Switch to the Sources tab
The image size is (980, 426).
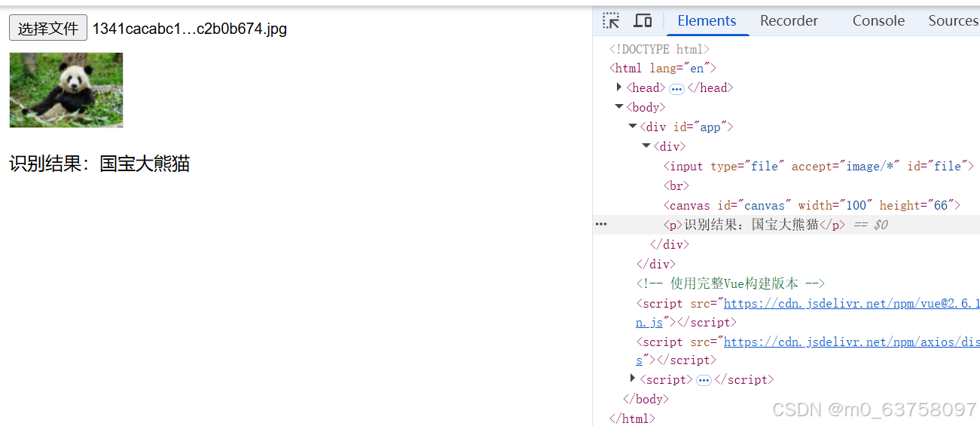[x=953, y=21]
